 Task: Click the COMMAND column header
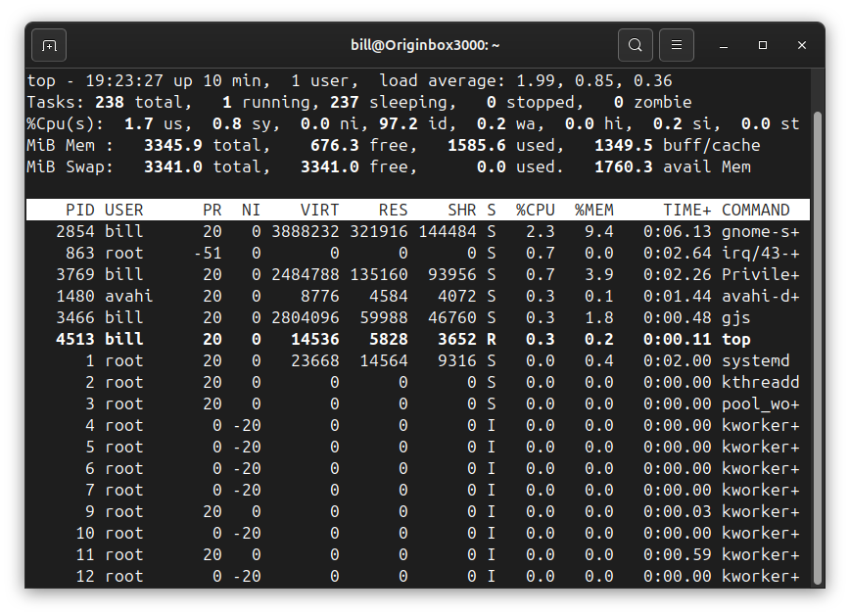point(755,209)
